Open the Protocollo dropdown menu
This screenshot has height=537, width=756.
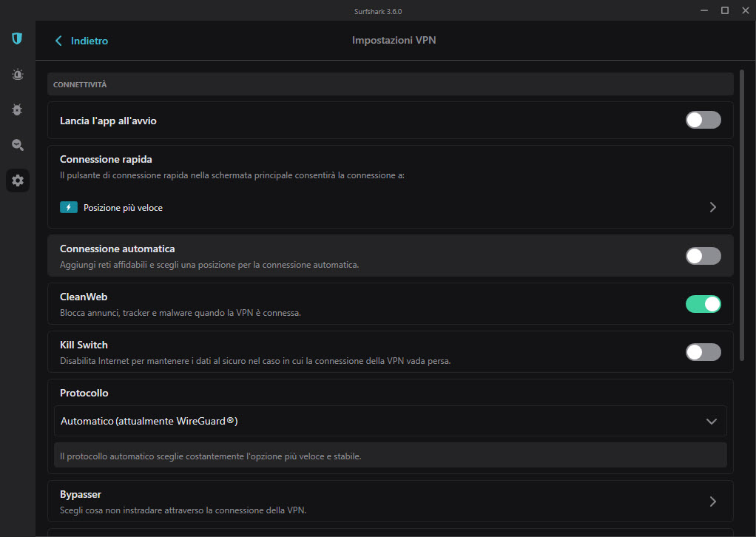point(390,422)
